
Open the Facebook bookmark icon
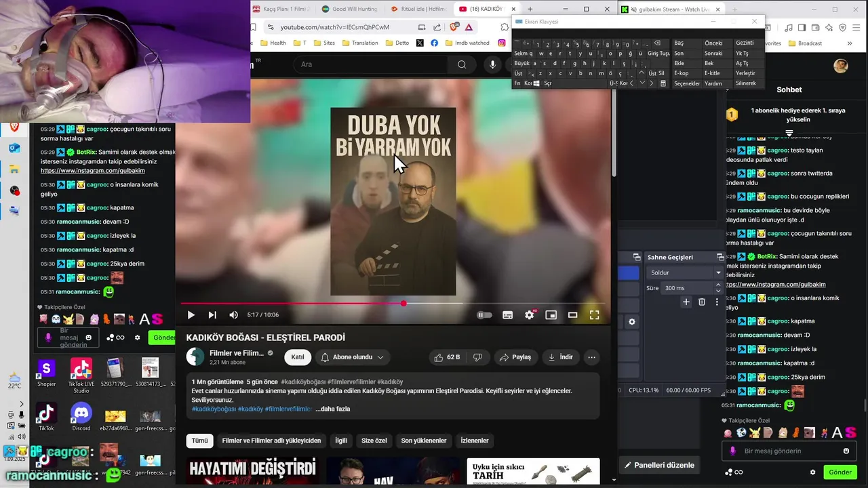434,43
